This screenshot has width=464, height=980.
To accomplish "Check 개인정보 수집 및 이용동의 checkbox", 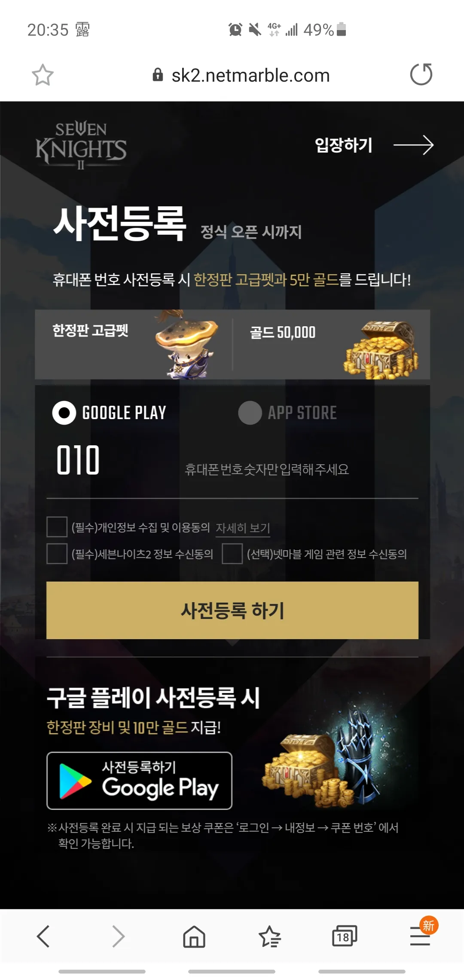I will click(x=57, y=527).
